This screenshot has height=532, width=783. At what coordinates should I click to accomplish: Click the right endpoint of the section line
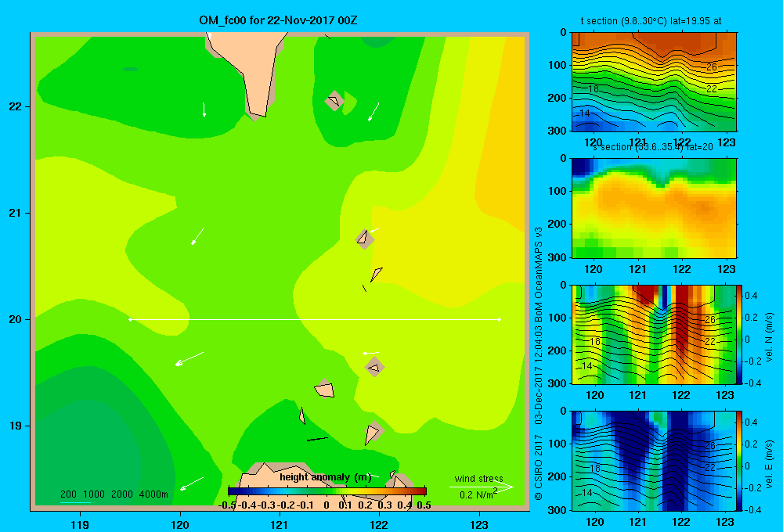500,319
